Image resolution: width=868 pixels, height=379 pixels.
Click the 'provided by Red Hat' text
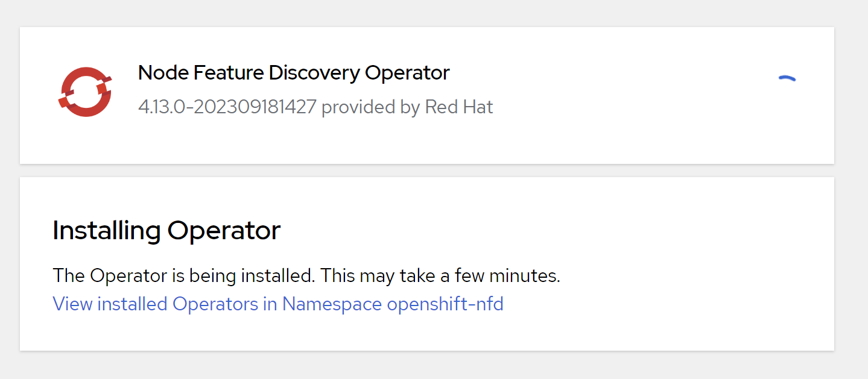pos(407,107)
